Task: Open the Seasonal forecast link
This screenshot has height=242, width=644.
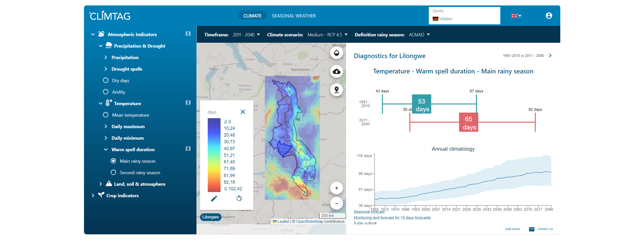Action: click(x=369, y=212)
